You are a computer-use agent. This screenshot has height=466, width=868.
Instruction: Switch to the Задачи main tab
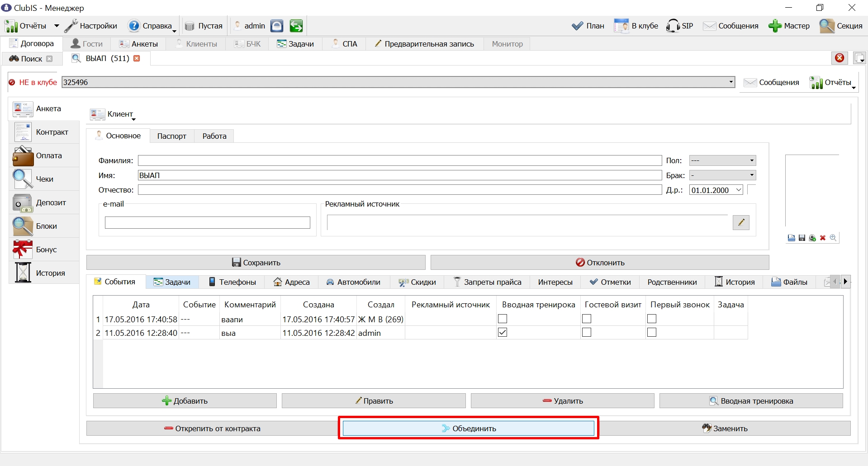pyautogui.click(x=295, y=44)
